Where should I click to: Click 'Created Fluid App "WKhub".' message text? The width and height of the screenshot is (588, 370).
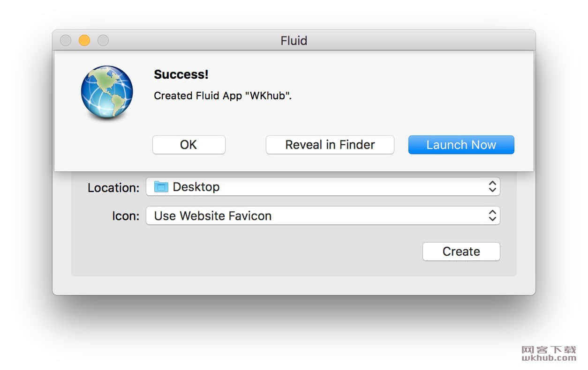point(223,96)
